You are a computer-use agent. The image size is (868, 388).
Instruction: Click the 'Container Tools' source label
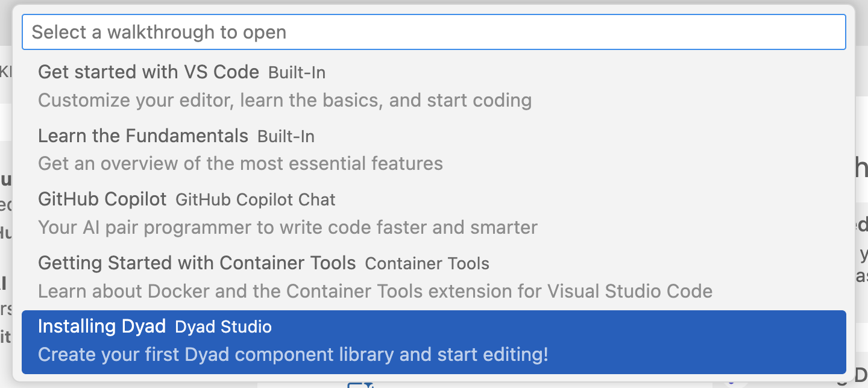(427, 264)
